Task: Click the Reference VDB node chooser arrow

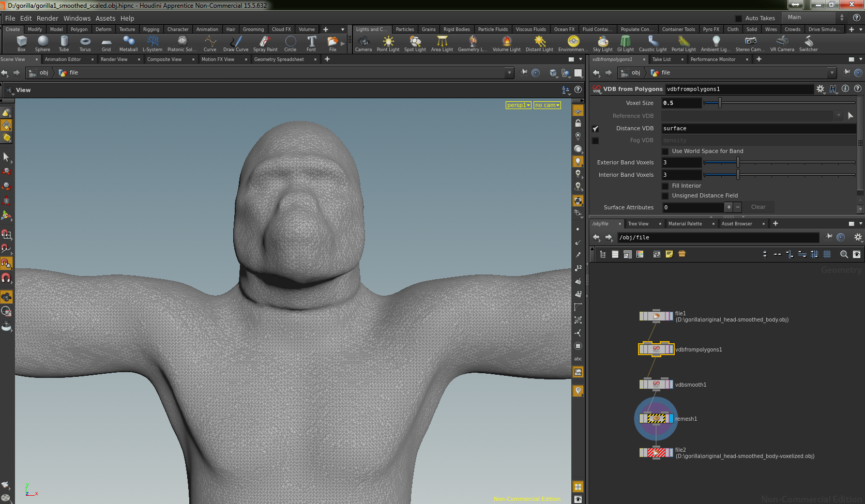Action: point(851,116)
